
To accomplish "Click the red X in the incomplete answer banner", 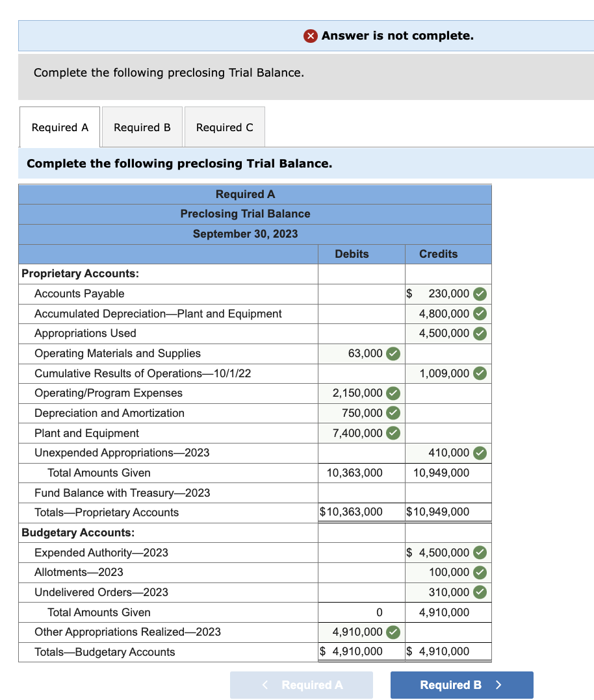I will (311, 36).
